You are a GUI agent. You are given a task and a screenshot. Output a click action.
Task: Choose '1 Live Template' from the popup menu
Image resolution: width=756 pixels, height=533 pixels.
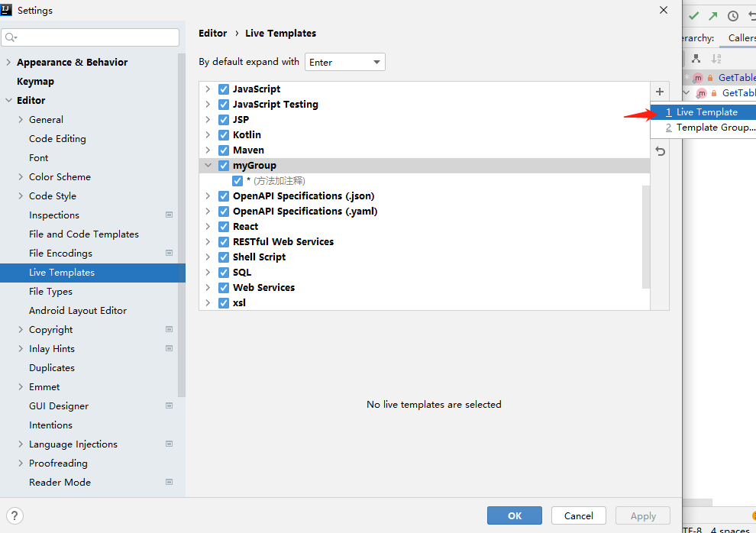click(703, 112)
